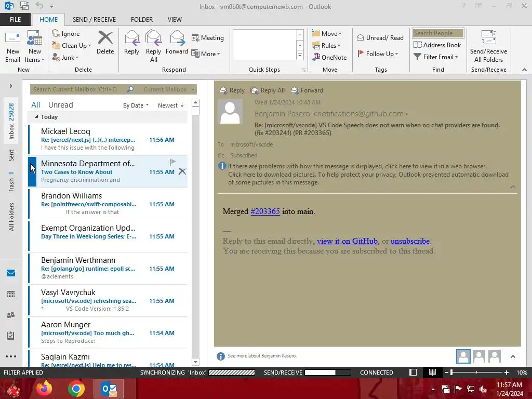The height and width of the screenshot is (399, 532).
Task: Click Reply All in the reading pane
Action: (x=268, y=90)
